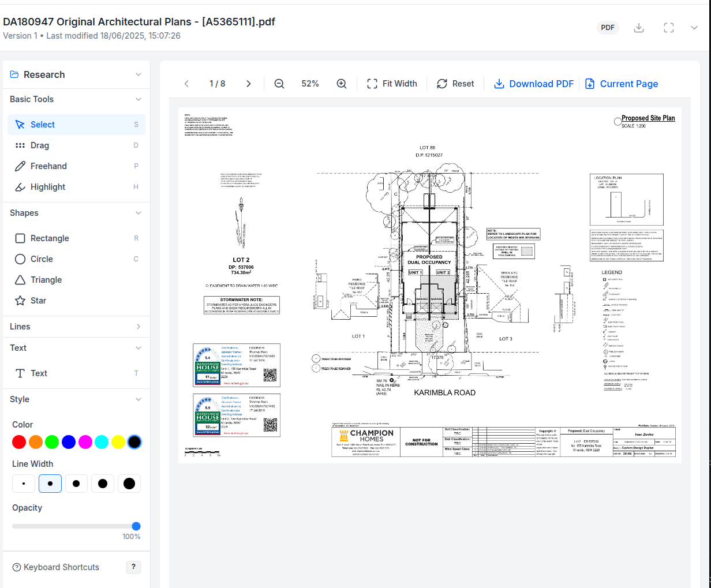Click the zoom out magnifier icon
The width and height of the screenshot is (711, 588).
tap(279, 84)
